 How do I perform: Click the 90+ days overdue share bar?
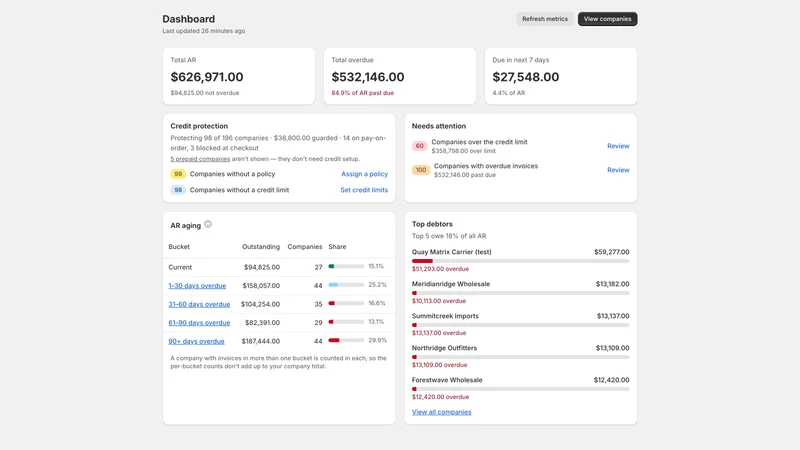point(346,340)
